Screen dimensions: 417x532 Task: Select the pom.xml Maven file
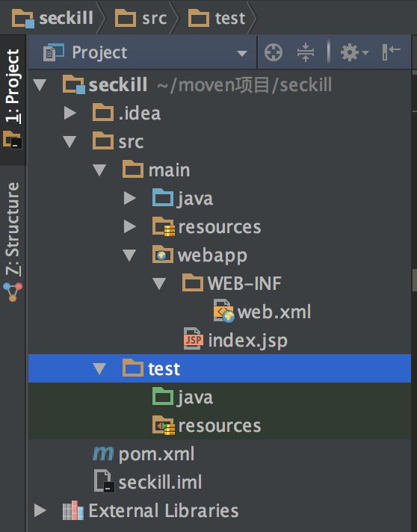pyautogui.click(x=144, y=454)
